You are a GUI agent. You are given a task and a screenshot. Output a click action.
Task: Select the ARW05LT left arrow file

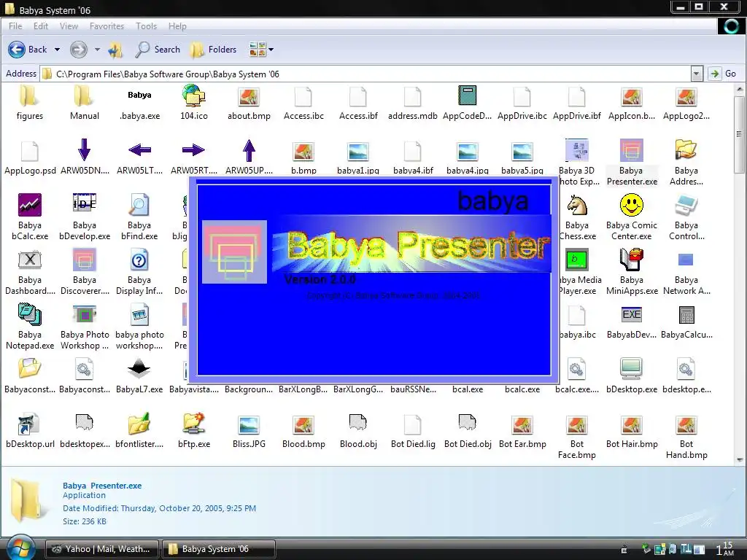click(139, 150)
